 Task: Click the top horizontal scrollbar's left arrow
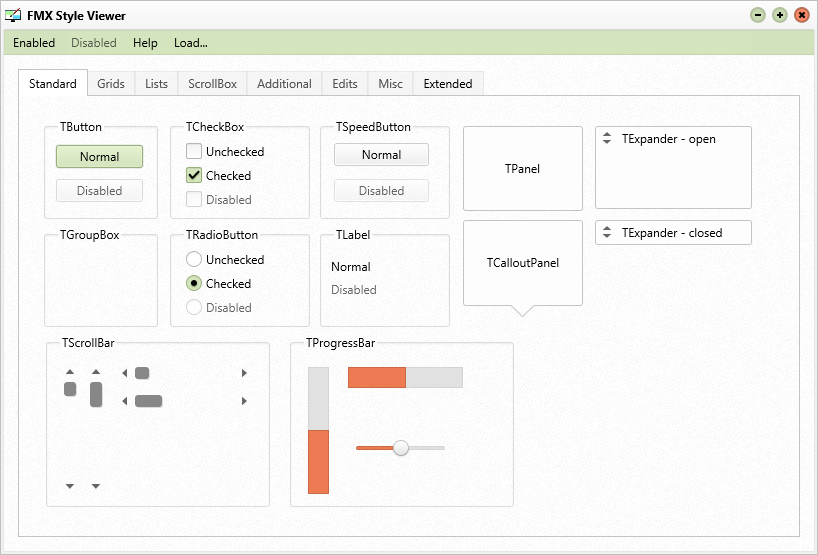[x=125, y=373]
